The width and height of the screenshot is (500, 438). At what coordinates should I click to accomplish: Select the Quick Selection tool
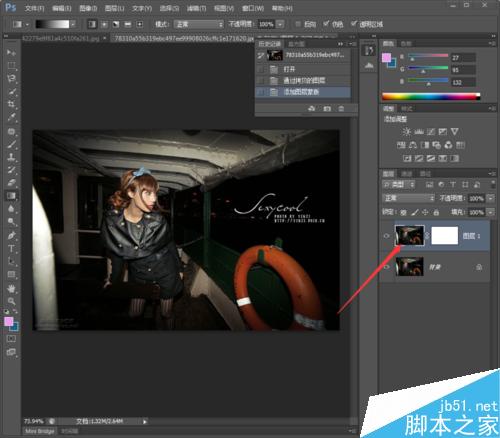11,92
